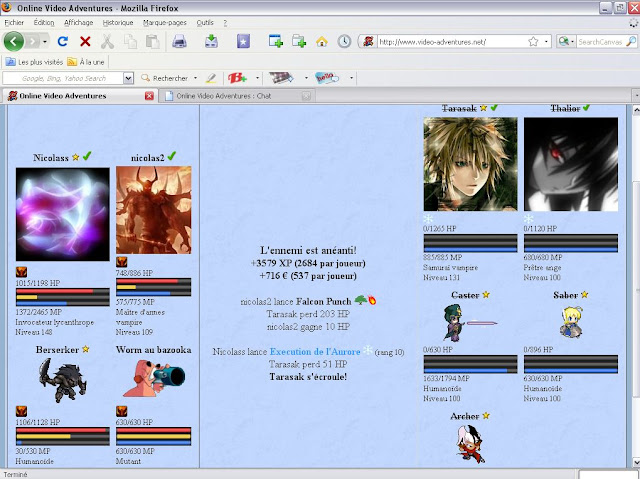Screen dimensions: 640x479
Task: Click the Cut scissors icon
Action: (x=107, y=42)
